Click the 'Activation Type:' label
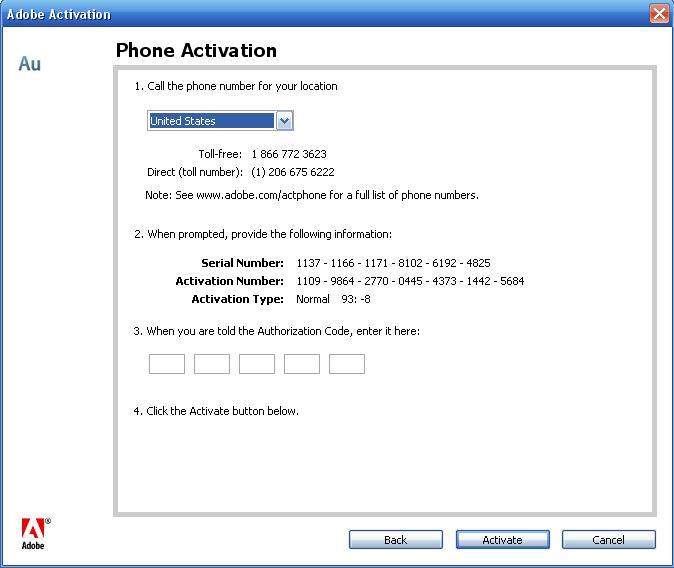 click(238, 299)
